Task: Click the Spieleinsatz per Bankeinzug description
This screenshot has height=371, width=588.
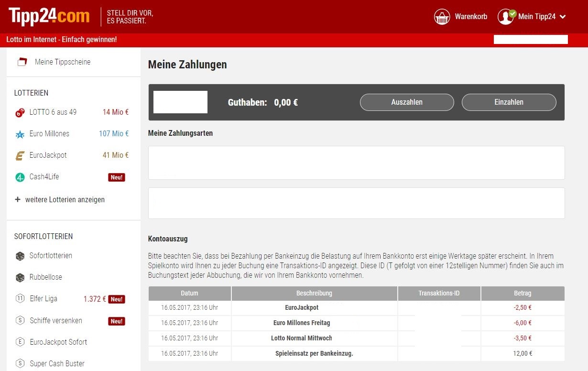Action: click(x=314, y=353)
